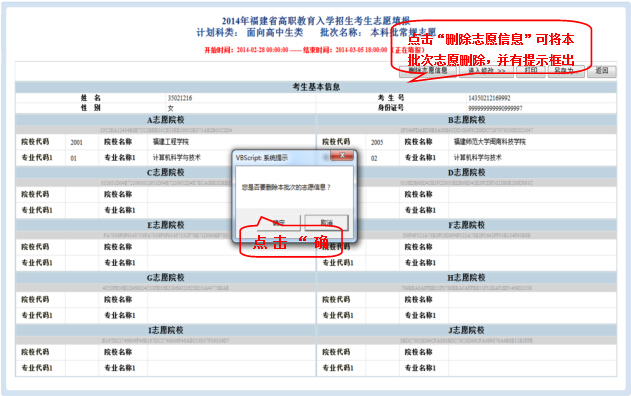Click the 返回 button

point(602,71)
